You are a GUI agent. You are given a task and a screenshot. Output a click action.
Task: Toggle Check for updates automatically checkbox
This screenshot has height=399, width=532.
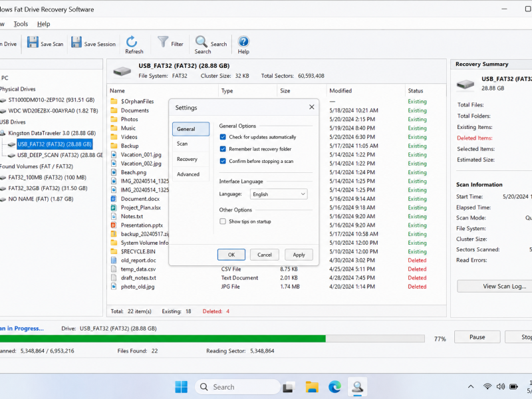click(223, 137)
